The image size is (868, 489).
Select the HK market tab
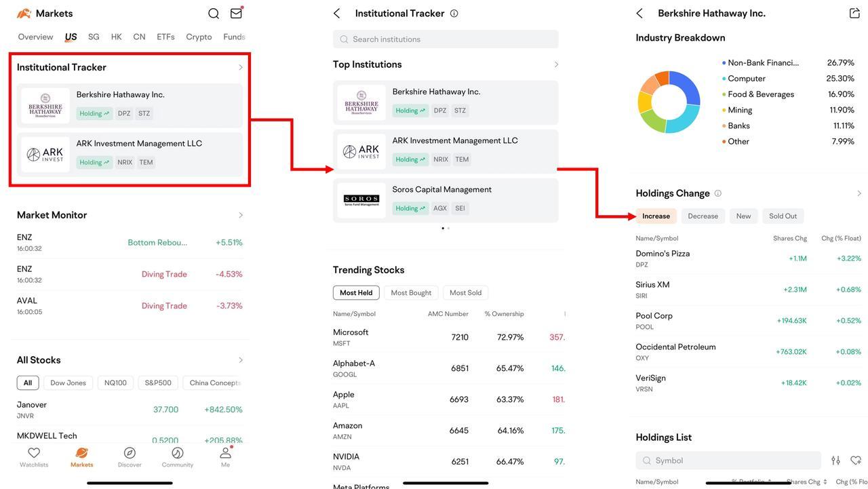(x=117, y=37)
